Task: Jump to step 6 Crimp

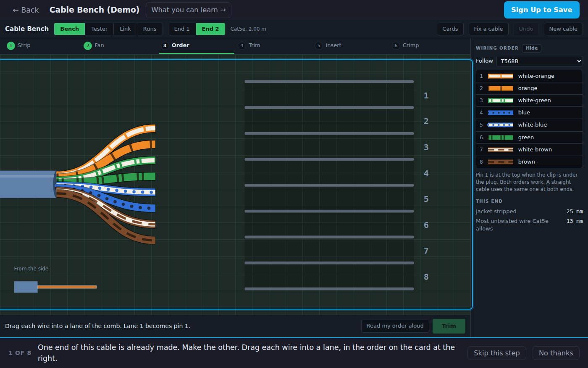Action: (x=406, y=45)
